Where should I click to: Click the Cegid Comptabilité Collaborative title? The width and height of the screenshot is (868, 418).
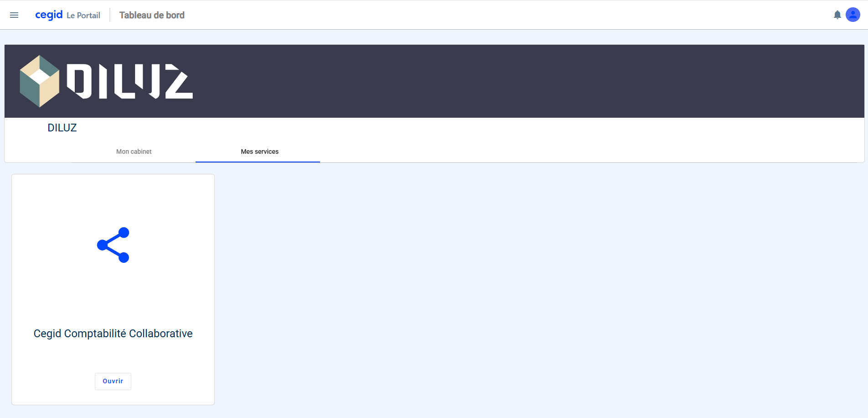[x=113, y=334]
